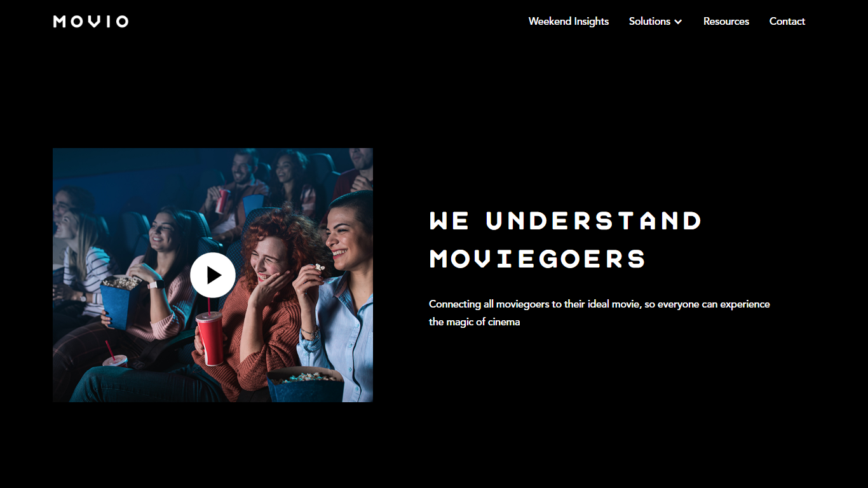Go to Weekend Insights
The height and width of the screenshot is (488, 868).
click(569, 22)
